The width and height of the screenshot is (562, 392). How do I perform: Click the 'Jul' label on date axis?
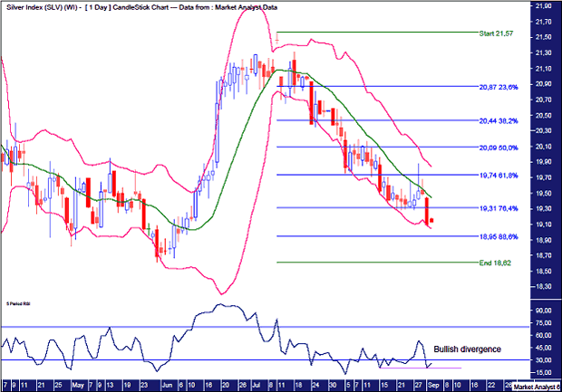256,385
